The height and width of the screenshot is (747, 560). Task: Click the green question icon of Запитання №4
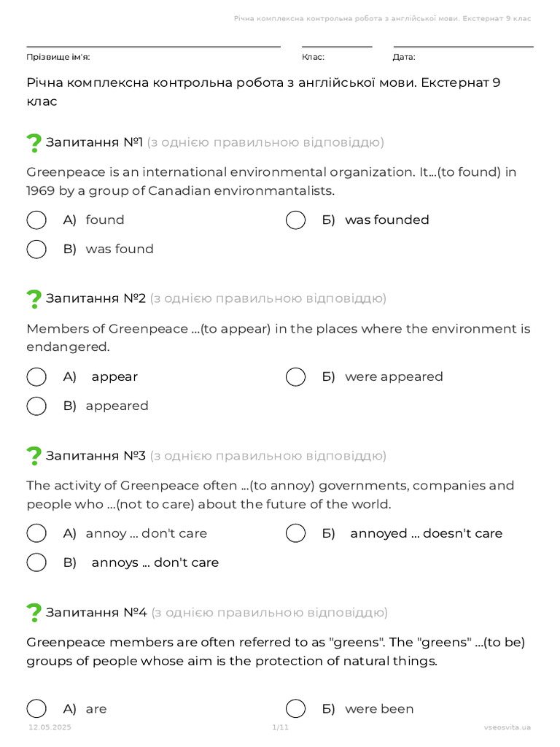click(x=34, y=613)
